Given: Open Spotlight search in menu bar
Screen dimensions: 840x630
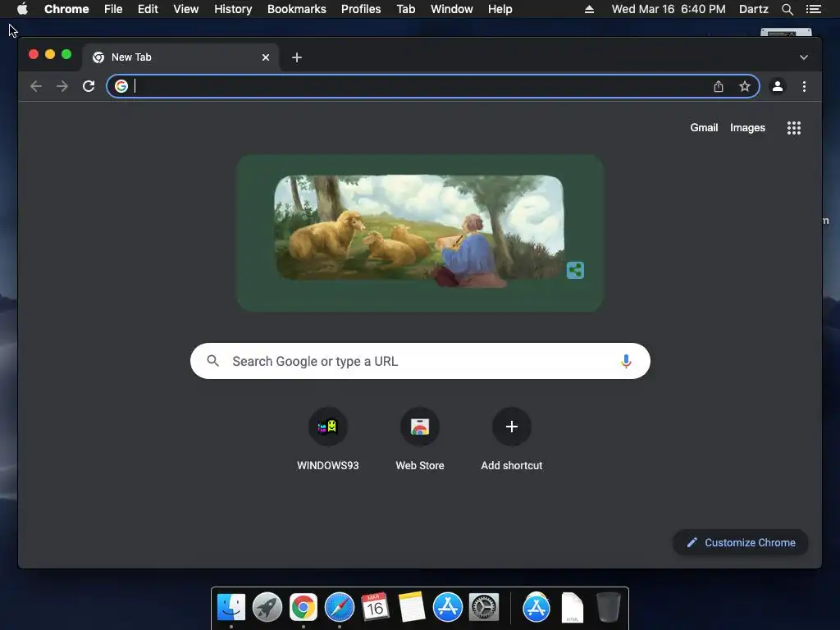Looking at the screenshot, I should pos(787,9).
